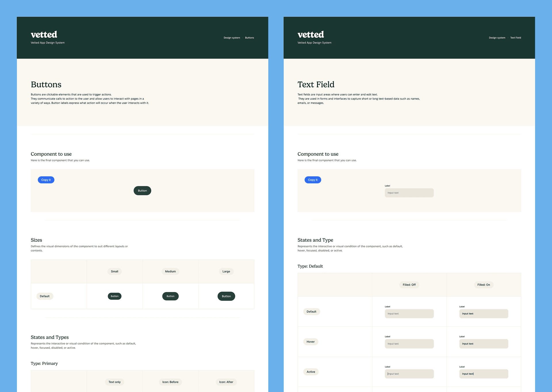The image size is (552, 392).
Task: Select the Icon: Before type label
Action: tap(170, 382)
